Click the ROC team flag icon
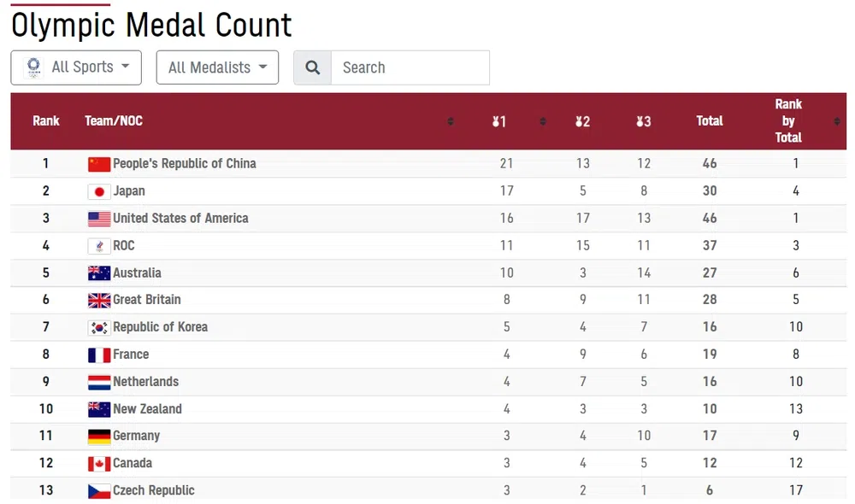 click(x=99, y=246)
